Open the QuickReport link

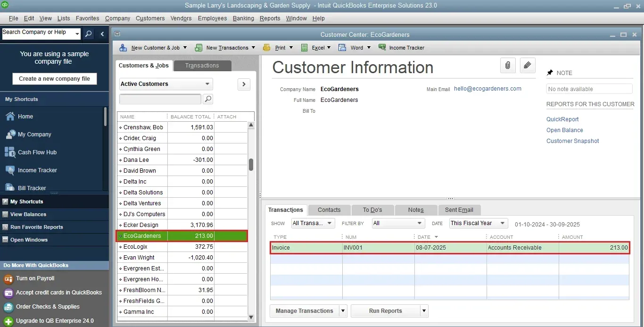pyautogui.click(x=562, y=119)
